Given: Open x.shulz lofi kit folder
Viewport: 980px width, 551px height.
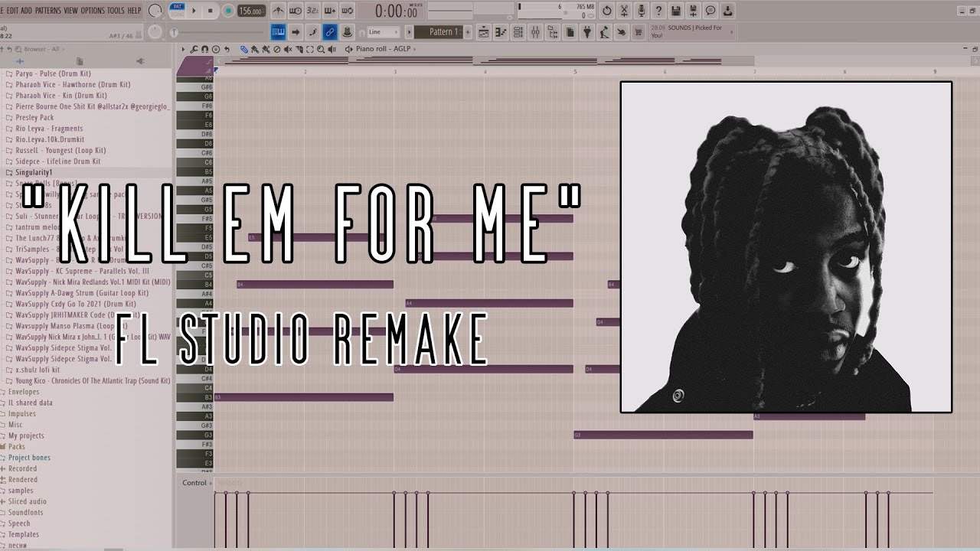Looking at the screenshot, I should click(x=38, y=370).
